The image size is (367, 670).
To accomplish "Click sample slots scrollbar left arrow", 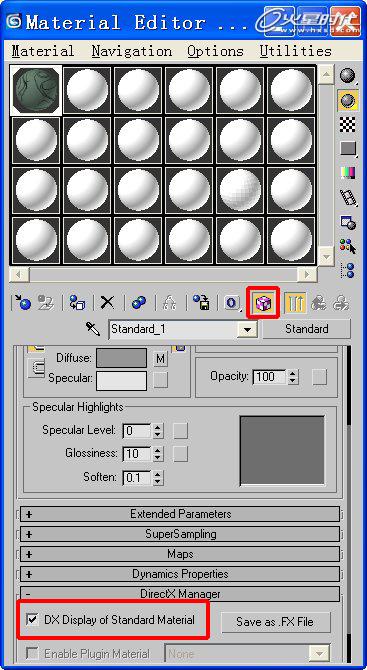I will [19, 274].
